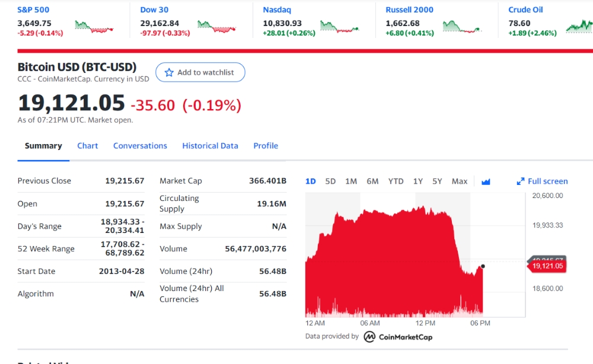Open the Crude Oil quote link

tap(525, 10)
